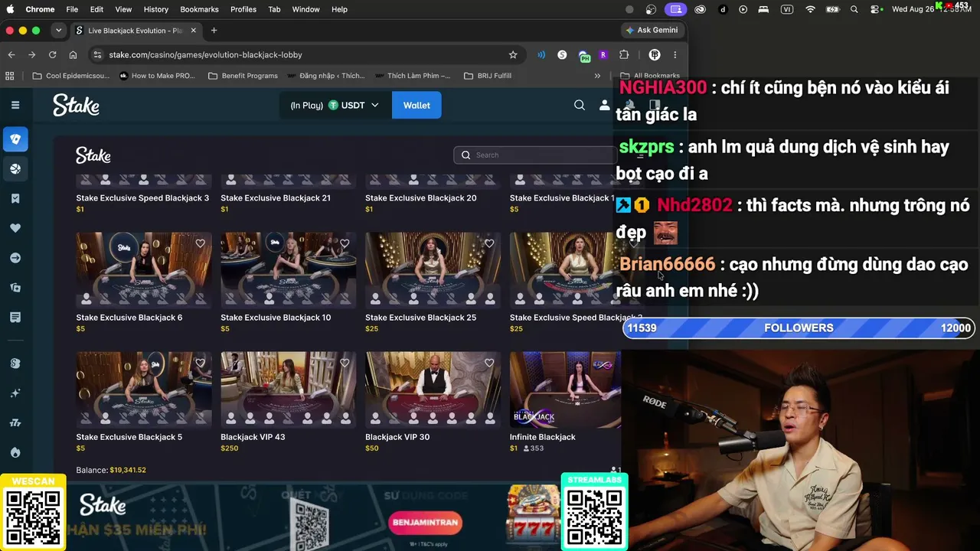This screenshot has width=980, height=551.
Task: Select the Casino cards icon in sidebar
Action: (15, 139)
